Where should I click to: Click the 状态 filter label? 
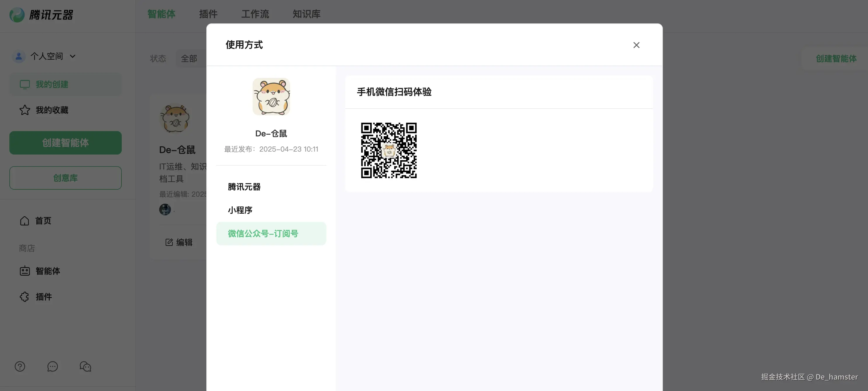click(158, 59)
